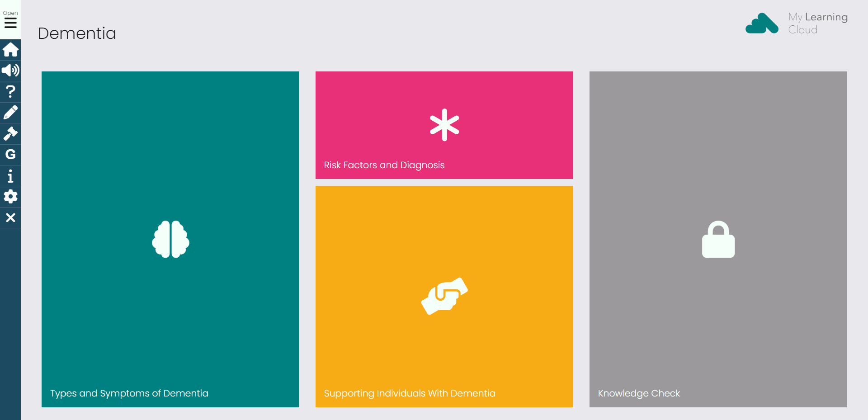Click the gavel icon in sidebar

click(x=10, y=133)
